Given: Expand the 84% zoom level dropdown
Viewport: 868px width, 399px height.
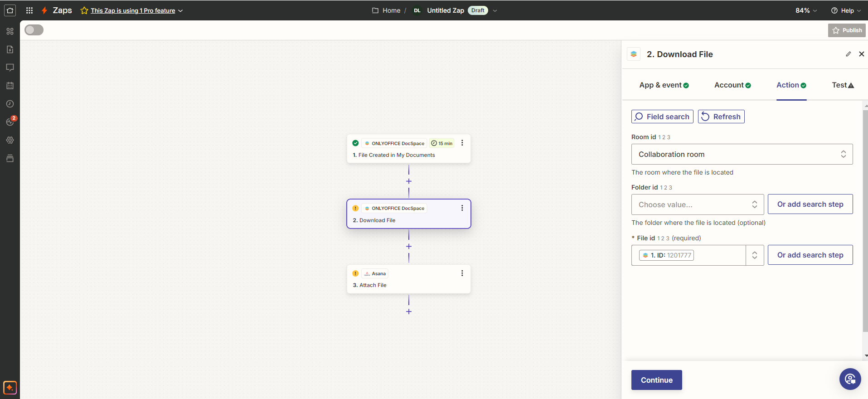Looking at the screenshot, I should coord(806,10).
